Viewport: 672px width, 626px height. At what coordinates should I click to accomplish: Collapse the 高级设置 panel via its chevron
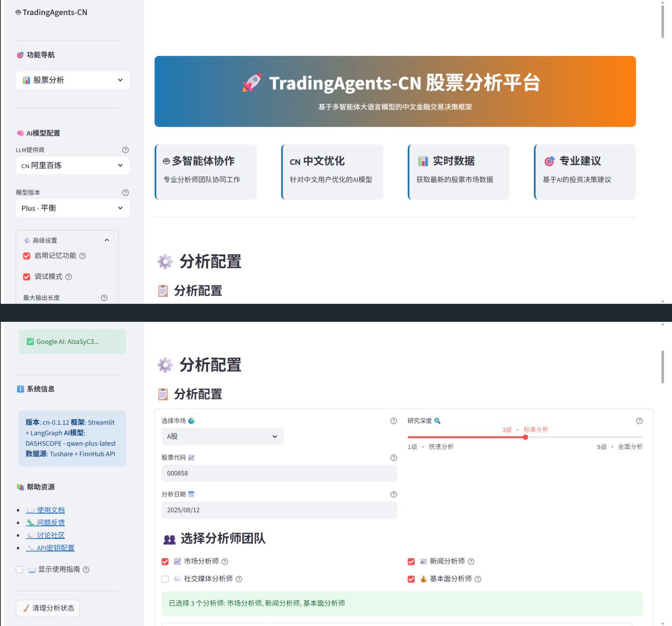107,239
